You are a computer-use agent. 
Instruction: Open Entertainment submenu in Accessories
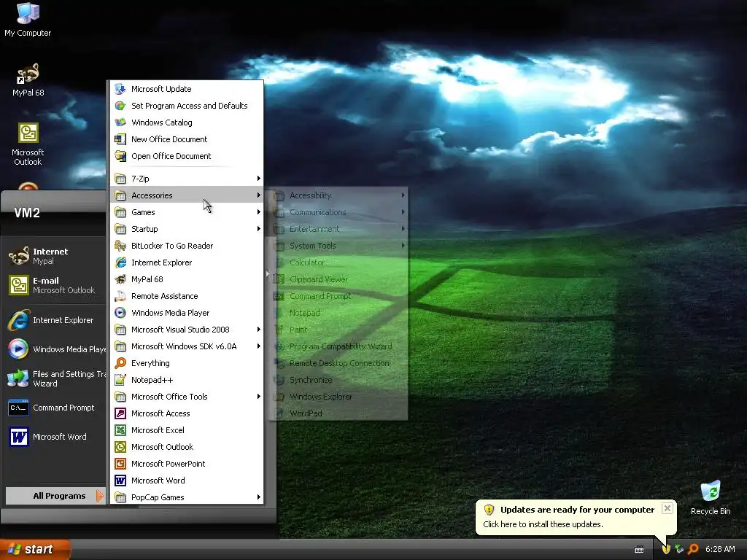[338, 228]
